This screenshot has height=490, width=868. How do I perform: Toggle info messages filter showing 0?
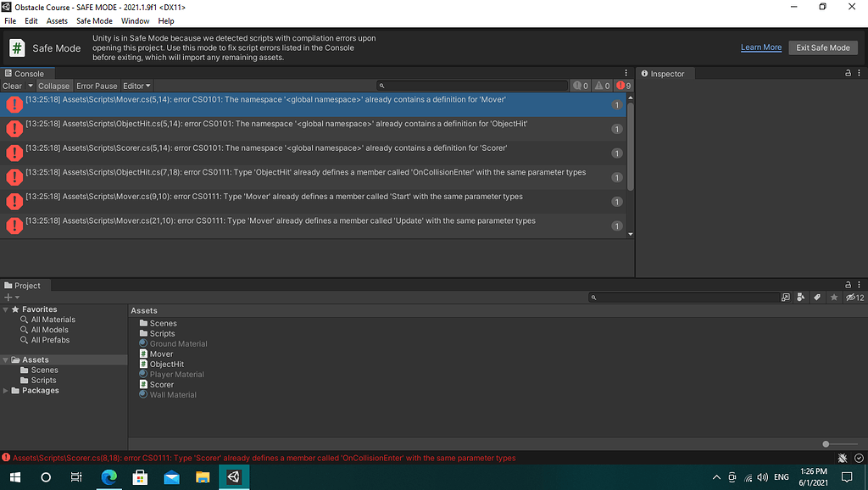(581, 86)
